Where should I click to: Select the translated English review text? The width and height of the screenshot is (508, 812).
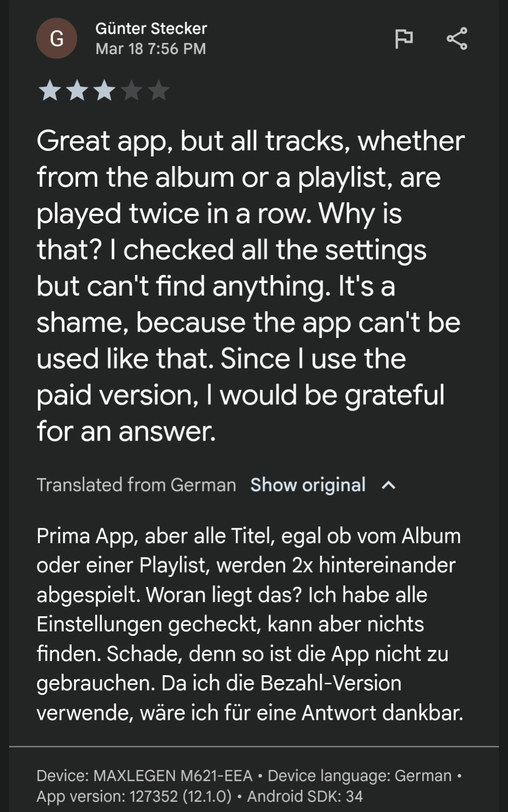[250, 286]
